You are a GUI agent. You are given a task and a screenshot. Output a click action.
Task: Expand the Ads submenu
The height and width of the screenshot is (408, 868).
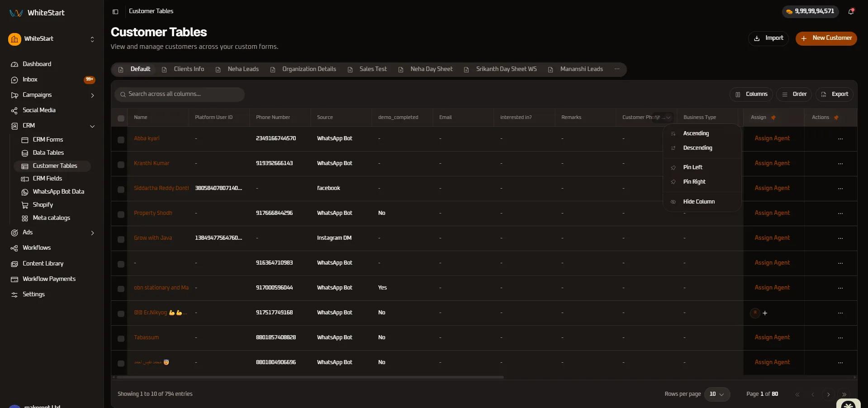(92, 233)
